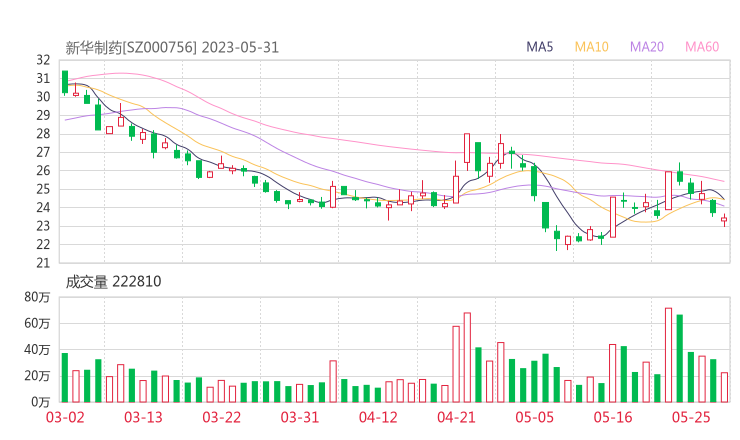Click the 60万 volume axis label

(37, 323)
